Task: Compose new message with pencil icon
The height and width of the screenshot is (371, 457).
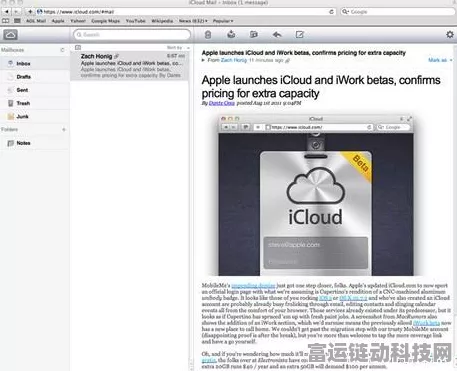Action: coord(300,35)
